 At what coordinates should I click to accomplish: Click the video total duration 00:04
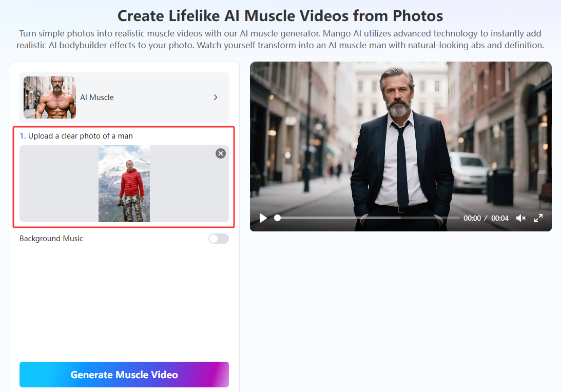coord(500,218)
